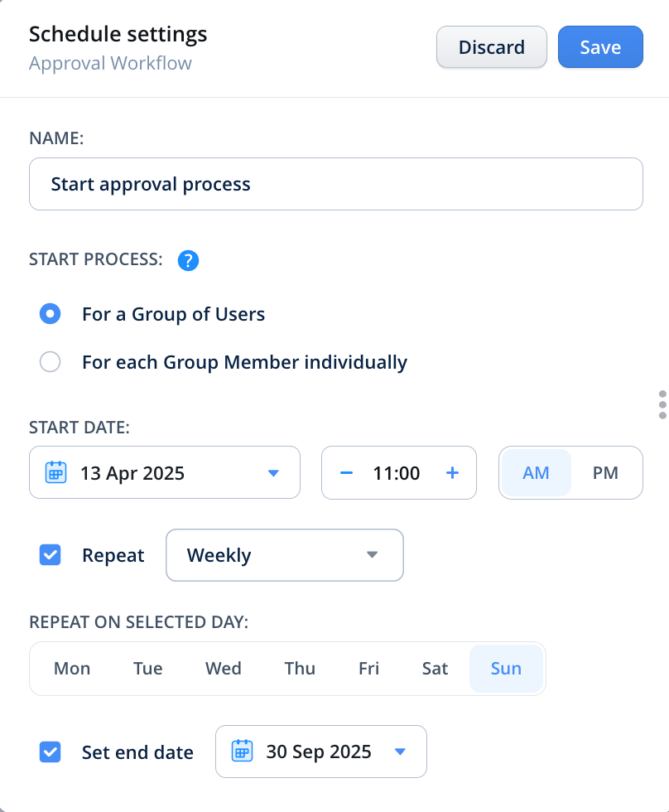Choose Mon as the repeat day
Screen dimensions: 669x812
(x=72, y=669)
